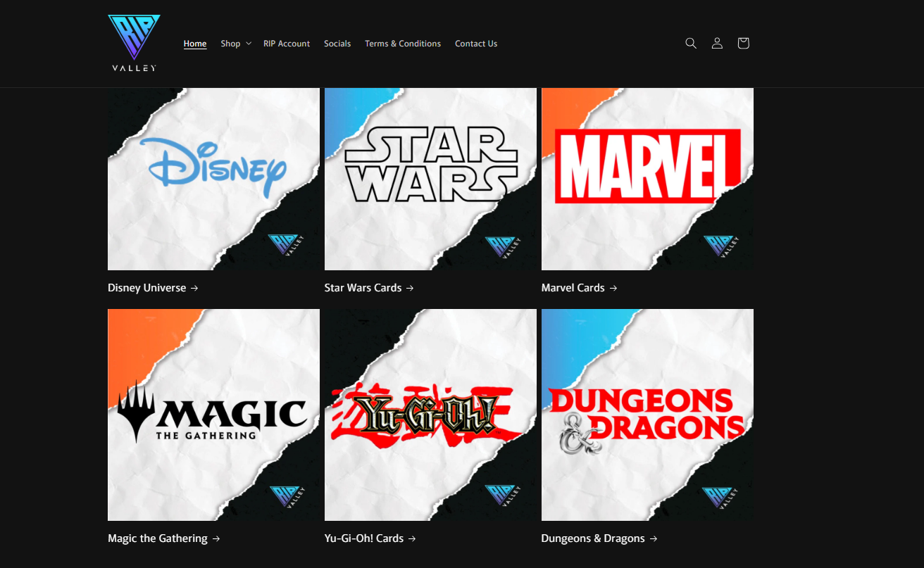The height and width of the screenshot is (568, 924).
Task: Click the Disney Universe link
Action: pyautogui.click(x=153, y=288)
